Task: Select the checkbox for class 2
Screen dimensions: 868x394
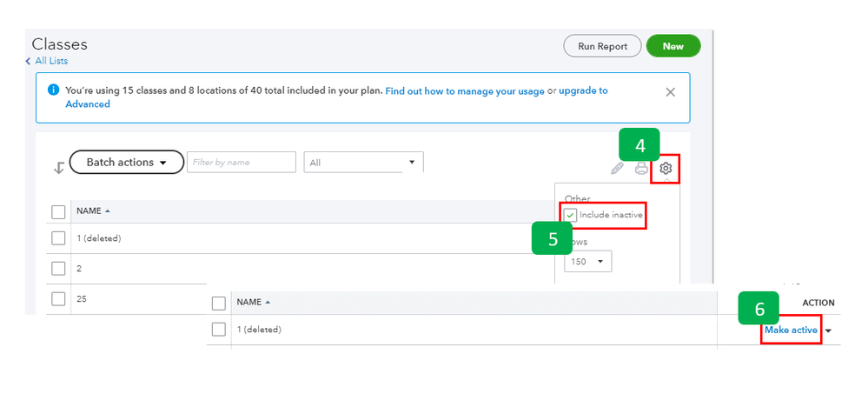Action: tap(58, 269)
